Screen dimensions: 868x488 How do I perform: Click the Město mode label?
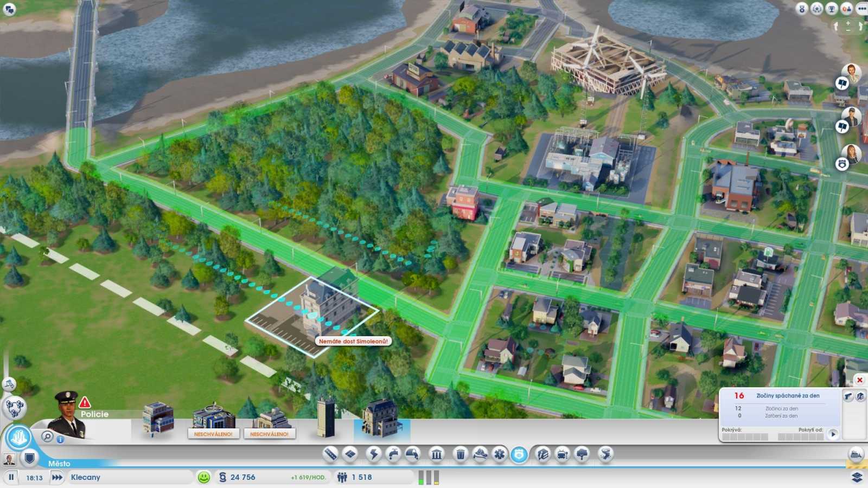click(59, 464)
